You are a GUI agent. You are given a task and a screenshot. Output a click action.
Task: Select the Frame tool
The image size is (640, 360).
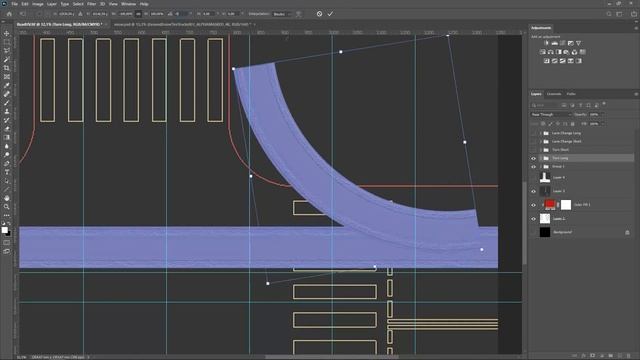pyautogui.click(x=7, y=77)
